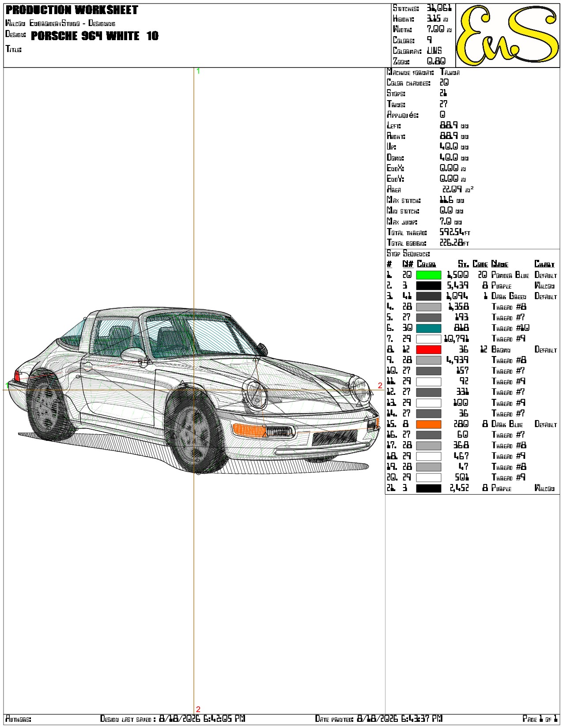Click the stitch count 2,452 in stop 21
This screenshot has width=563, height=728.
coord(459,488)
